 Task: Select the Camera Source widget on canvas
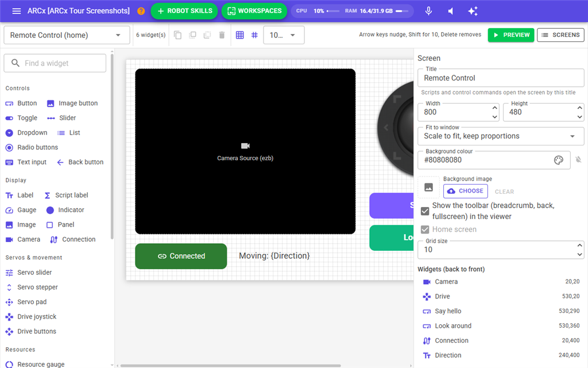[x=245, y=151]
